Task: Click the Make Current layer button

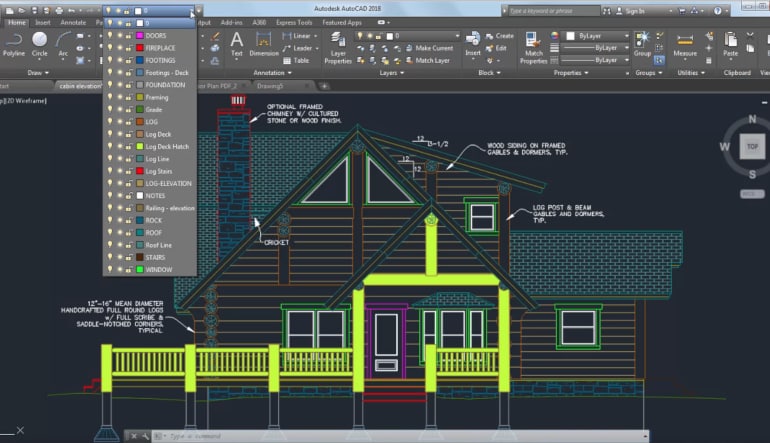Action: [429, 48]
